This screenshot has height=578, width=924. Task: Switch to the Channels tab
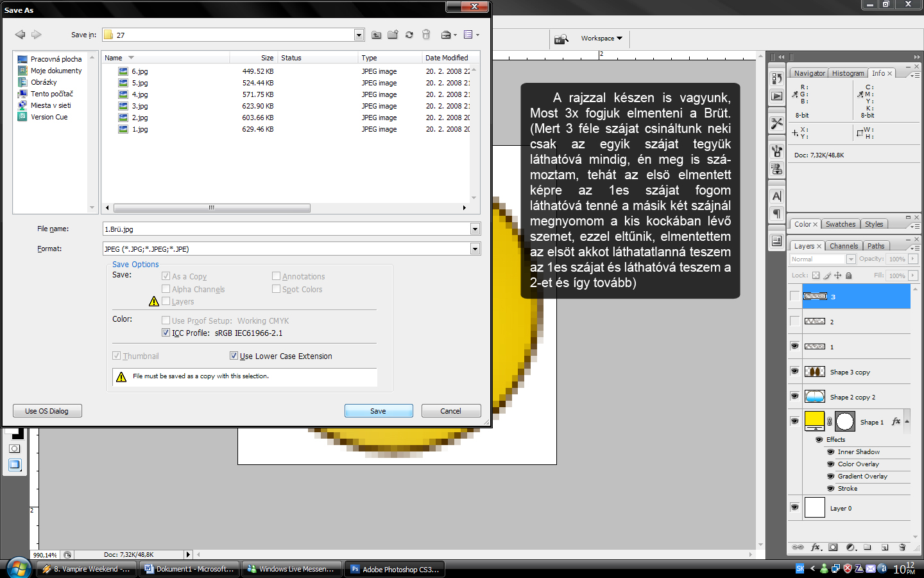(843, 246)
